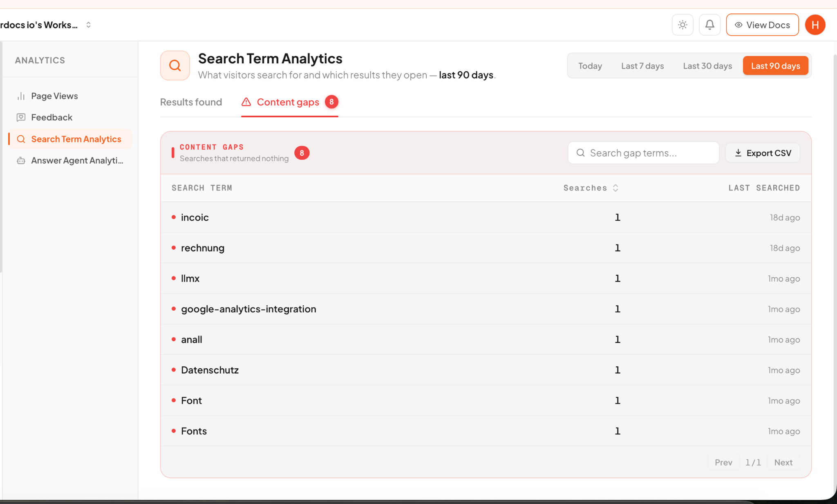The image size is (837, 504).
Task: Click the SEARCH TERM column header
Action: pyautogui.click(x=202, y=188)
